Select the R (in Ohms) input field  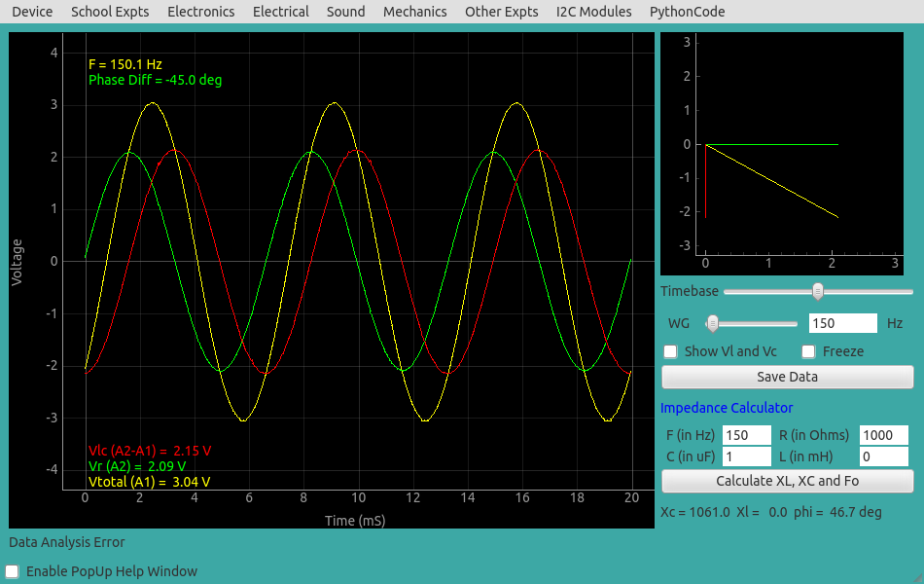pos(883,435)
